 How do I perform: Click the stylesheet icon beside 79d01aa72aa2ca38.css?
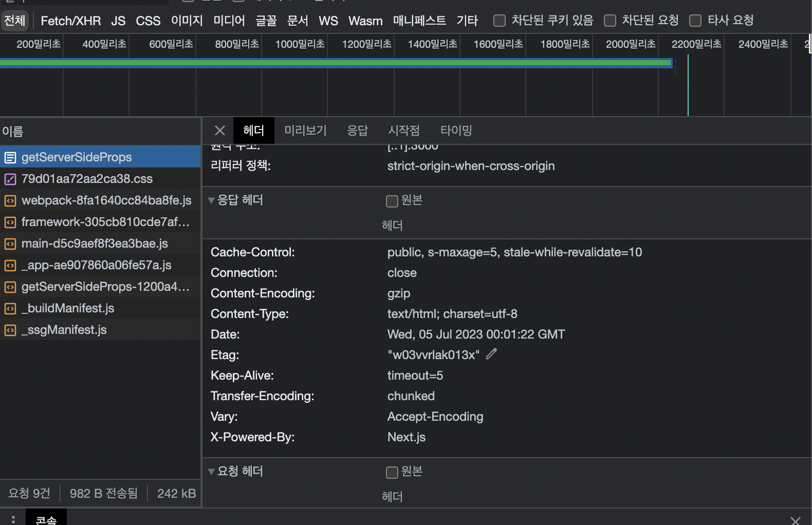tap(10, 179)
